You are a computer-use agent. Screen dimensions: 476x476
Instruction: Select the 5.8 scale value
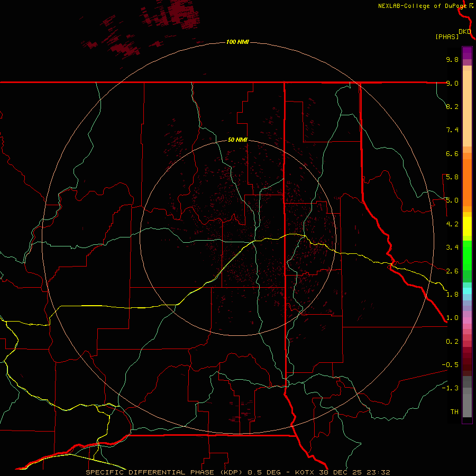pyautogui.click(x=452, y=177)
